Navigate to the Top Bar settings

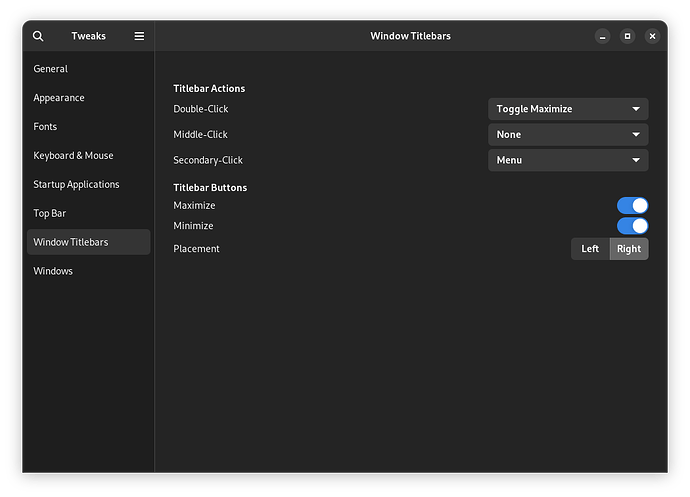[x=50, y=213]
